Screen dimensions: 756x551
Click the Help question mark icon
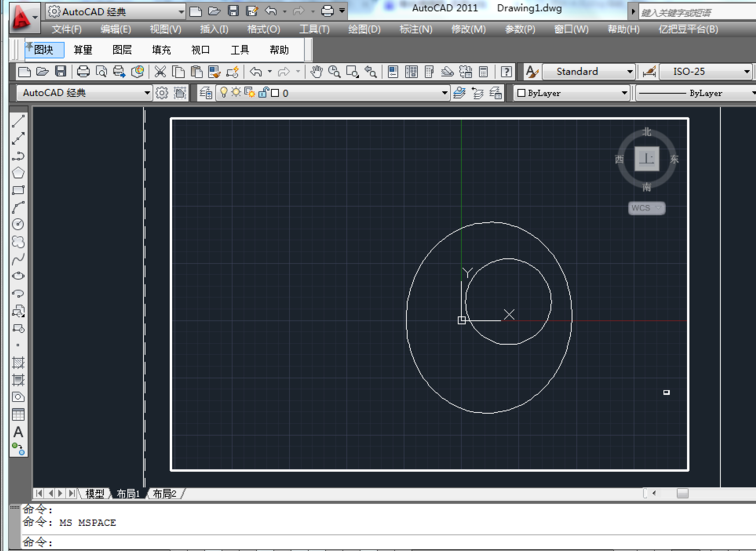coord(506,72)
